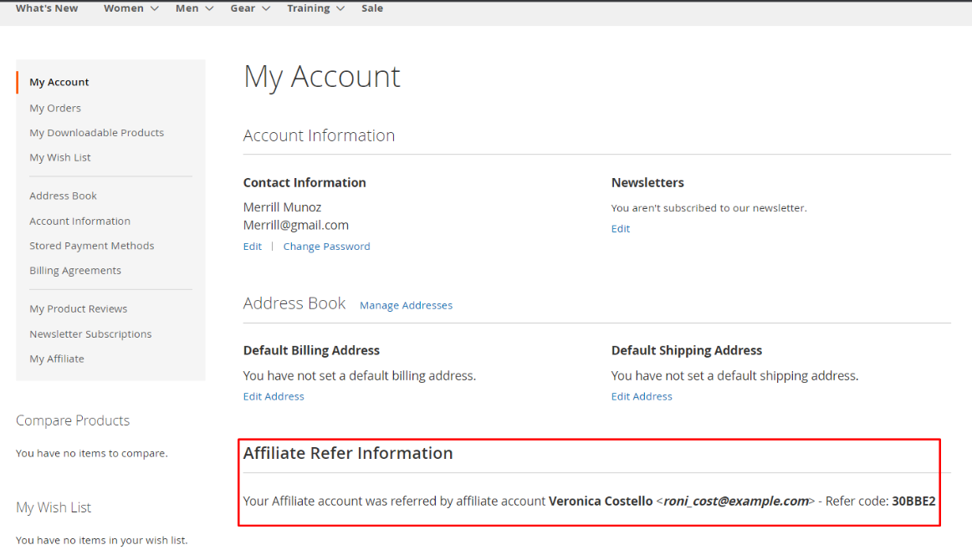
Task: View Stored Payment Methods
Action: (91, 246)
